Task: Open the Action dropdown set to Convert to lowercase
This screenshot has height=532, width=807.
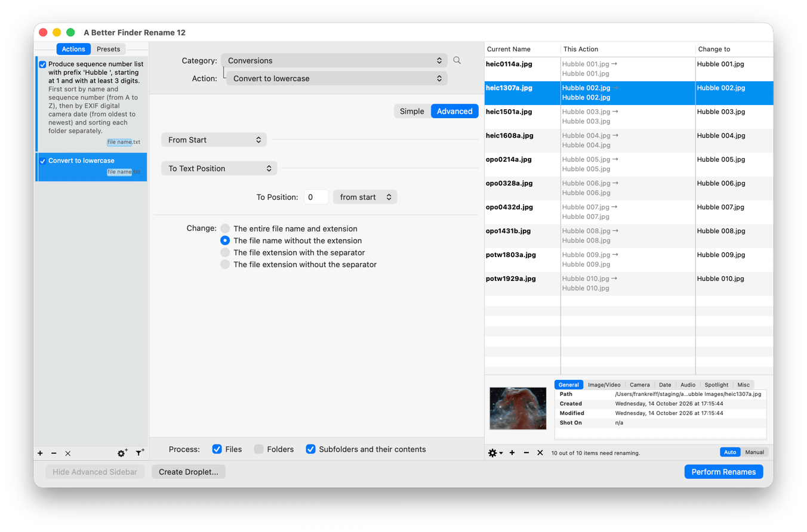Action: pyautogui.click(x=337, y=78)
